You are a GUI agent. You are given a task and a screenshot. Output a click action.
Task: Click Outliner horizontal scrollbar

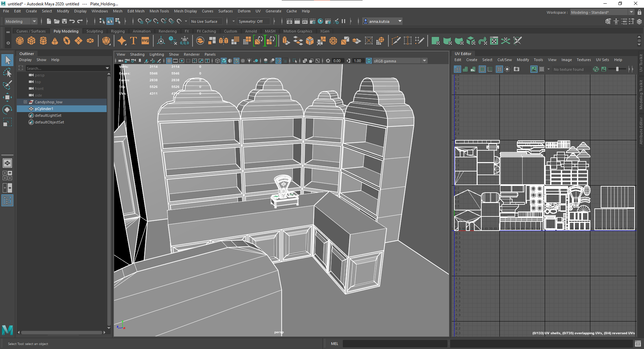pyautogui.click(x=62, y=333)
